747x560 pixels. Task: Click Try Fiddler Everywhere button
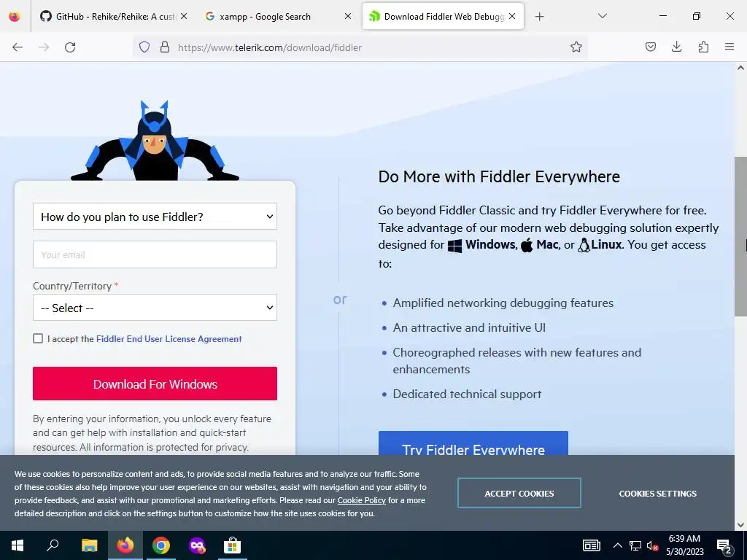tap(473, 443)
